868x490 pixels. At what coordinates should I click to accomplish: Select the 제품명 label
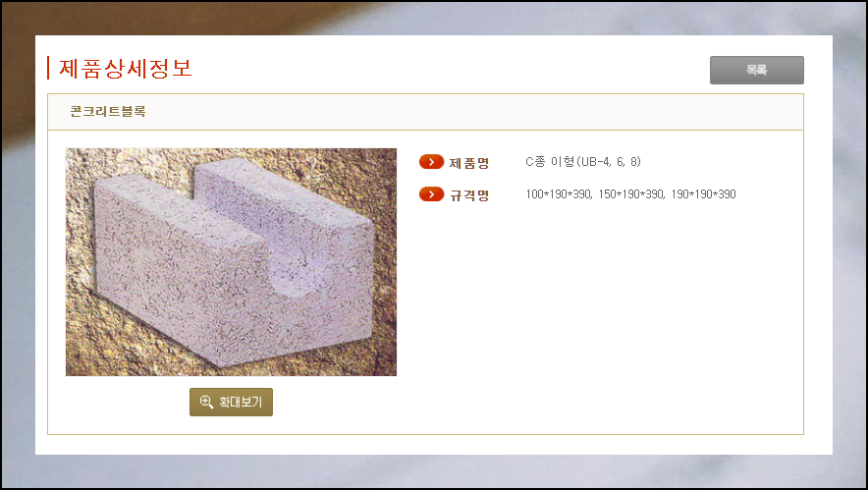point(469,163)
